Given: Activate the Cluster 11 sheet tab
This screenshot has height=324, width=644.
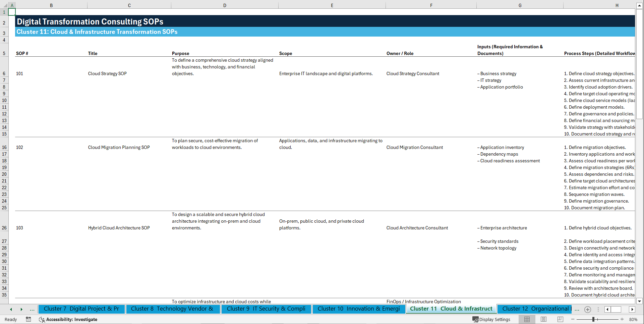Looking at the screenshot, I should 451,309.
